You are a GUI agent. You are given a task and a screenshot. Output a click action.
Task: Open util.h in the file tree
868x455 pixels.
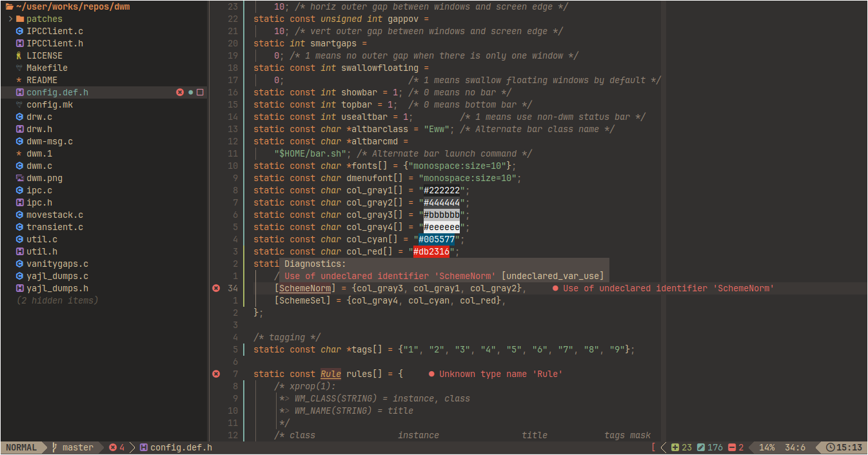coord(42,251)
